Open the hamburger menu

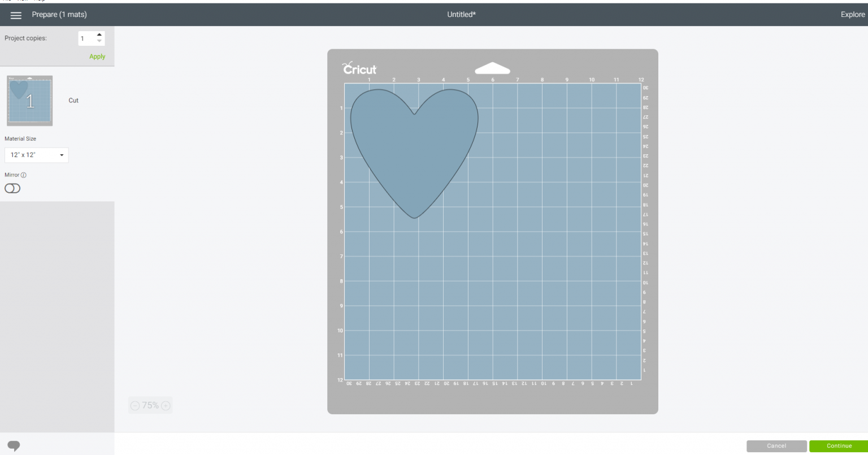16,15
